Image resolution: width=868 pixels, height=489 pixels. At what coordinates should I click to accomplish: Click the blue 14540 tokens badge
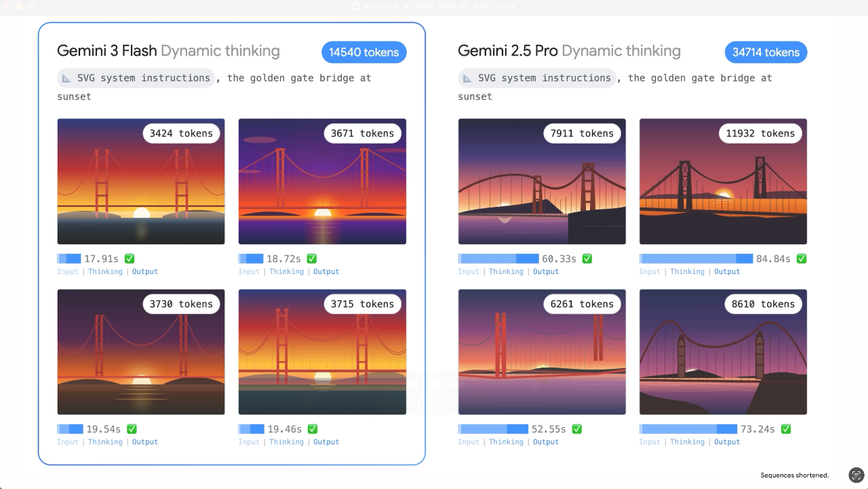click(364, 52)
